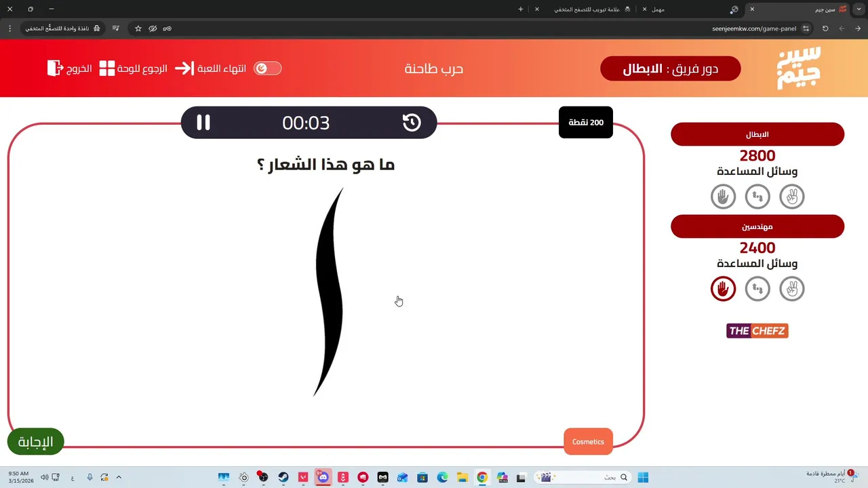Open File Explorer from the taskbar
This screenshot has width=868, height=488.
pos(462,477)
